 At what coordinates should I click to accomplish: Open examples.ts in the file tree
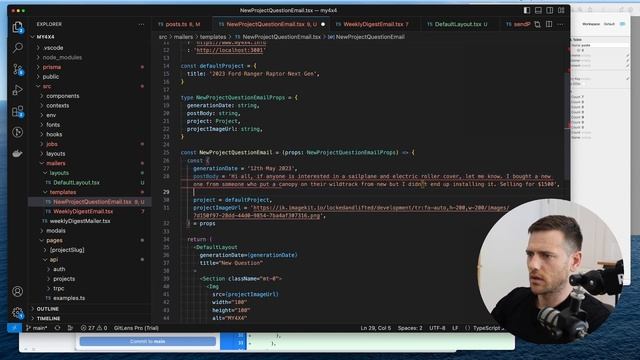tap(69, 298)
